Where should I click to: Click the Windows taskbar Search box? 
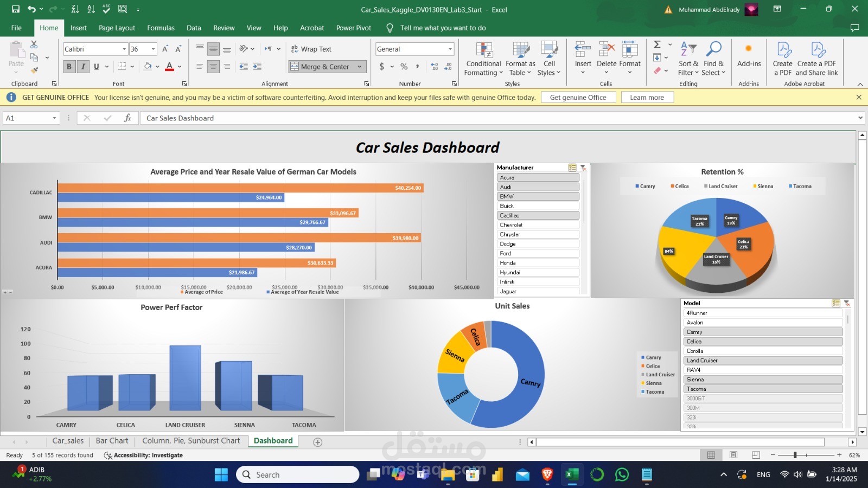pos(297,474)
